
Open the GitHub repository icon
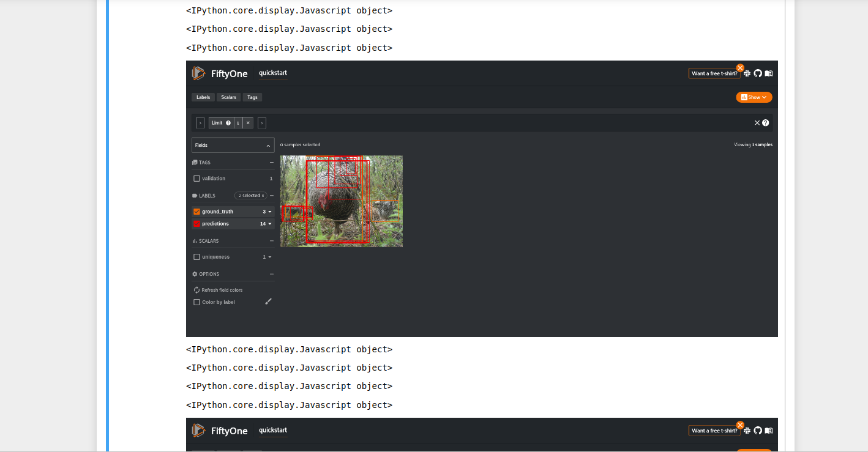click(x=758, y=73)
